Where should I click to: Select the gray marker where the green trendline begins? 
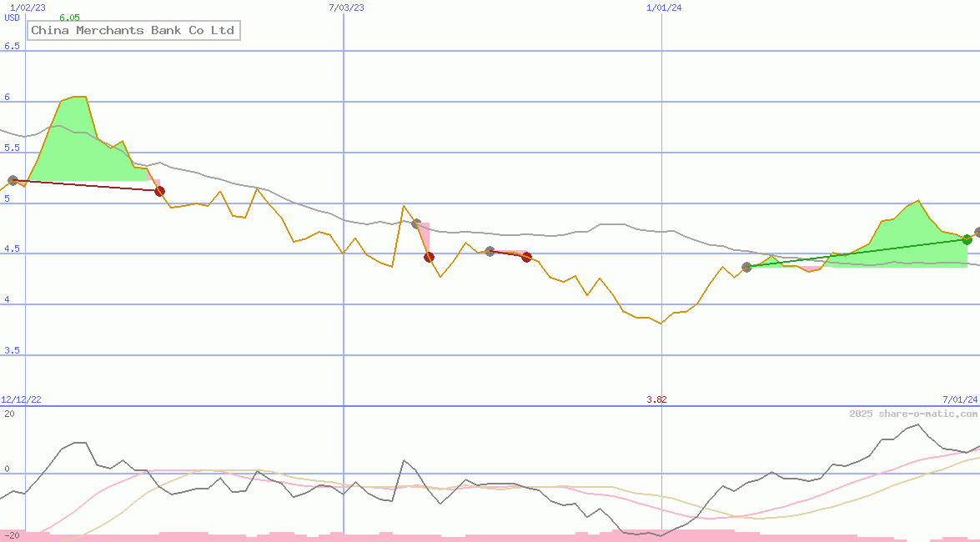coord(748,265)
